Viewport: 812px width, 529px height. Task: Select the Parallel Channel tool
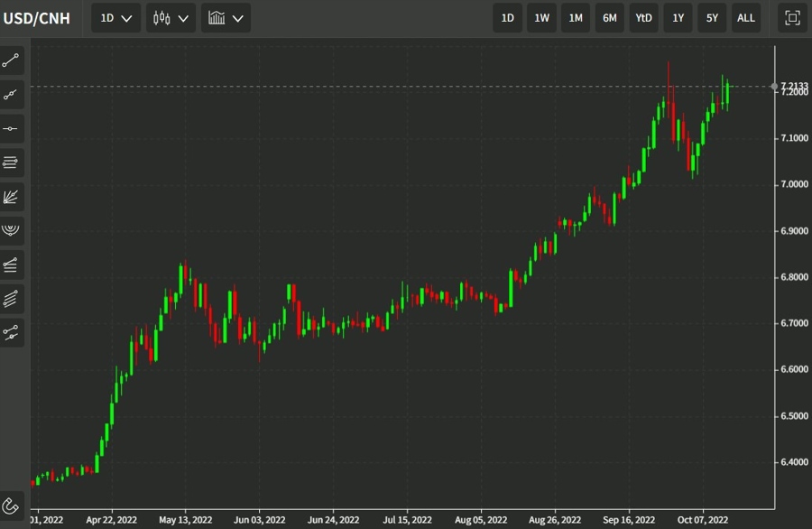[x=11, y=299]
